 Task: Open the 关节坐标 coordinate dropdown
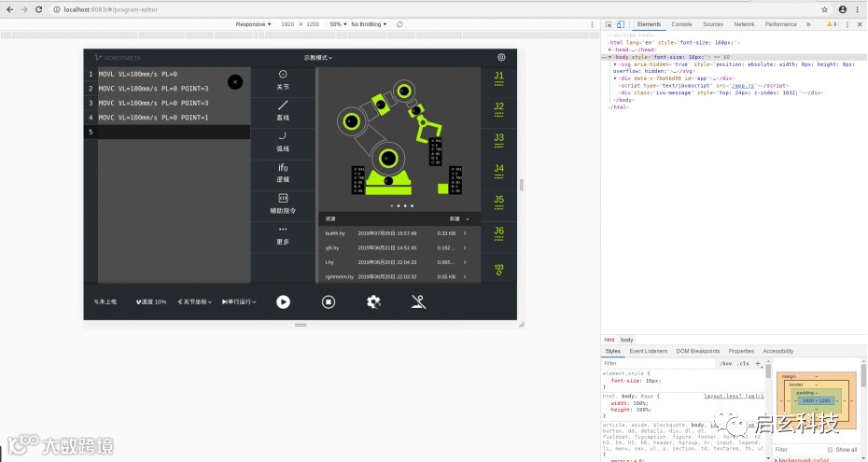click(194, 301)
